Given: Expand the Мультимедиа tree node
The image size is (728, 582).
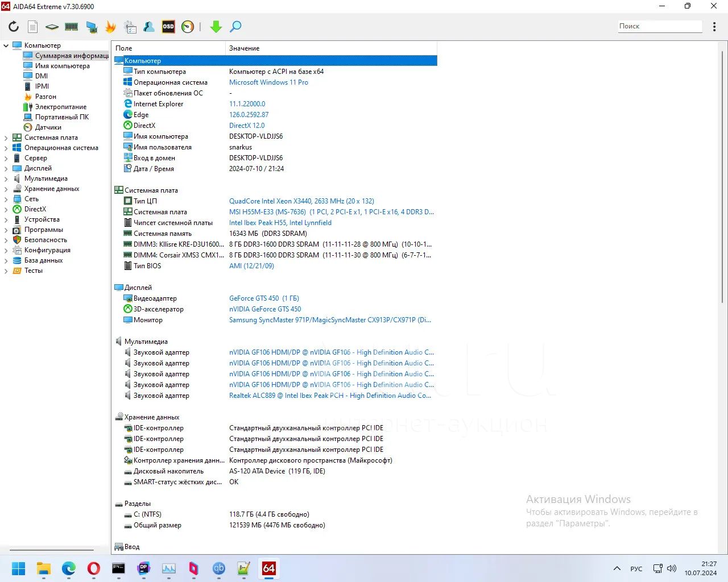Looking at the screenshot, I should click(6, 178).
